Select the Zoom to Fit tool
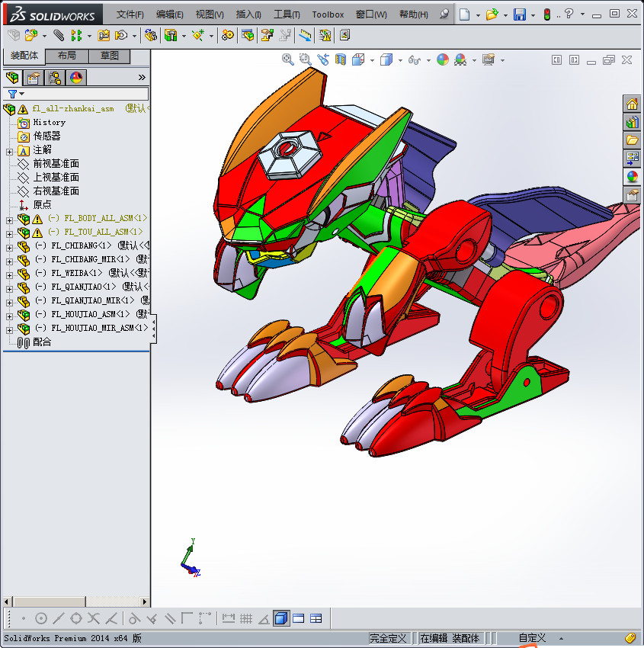 [289, 58]
